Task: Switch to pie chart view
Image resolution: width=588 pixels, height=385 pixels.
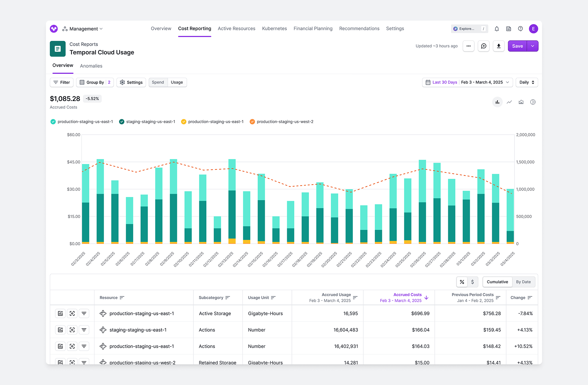Action: (x=533, y=102)
